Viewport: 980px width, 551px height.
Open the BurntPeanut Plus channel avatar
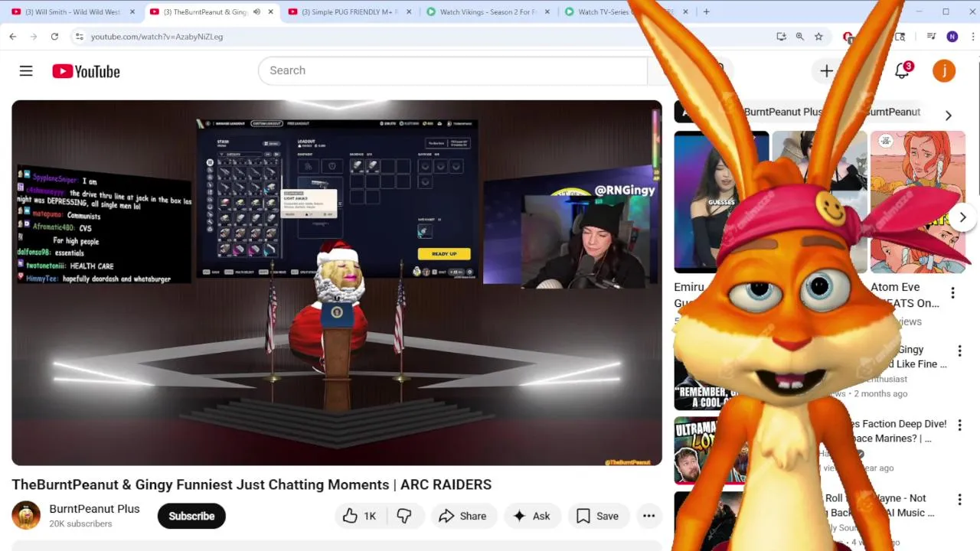point(25,515)
